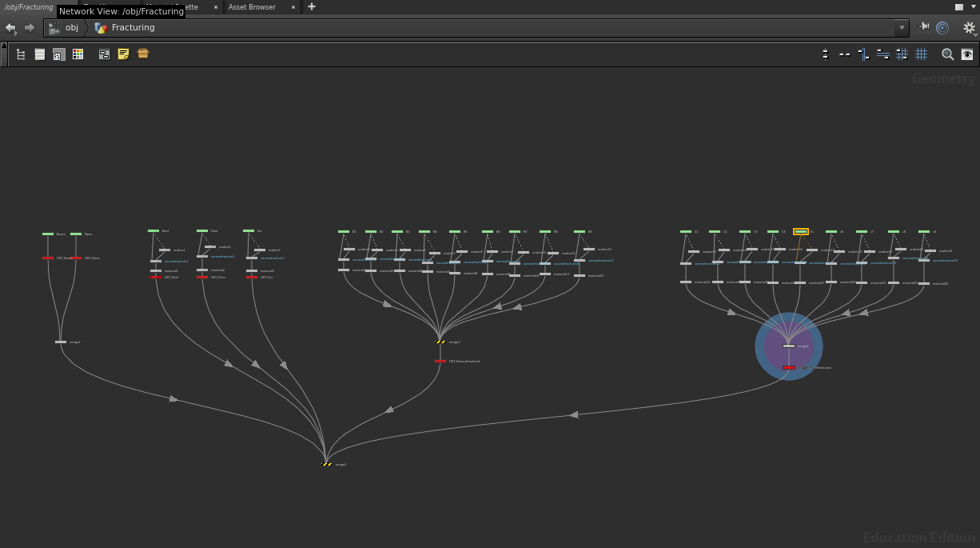980x548 pixels.
Task: Switch to the Asset Browser tab
Action: pos(252,7)
